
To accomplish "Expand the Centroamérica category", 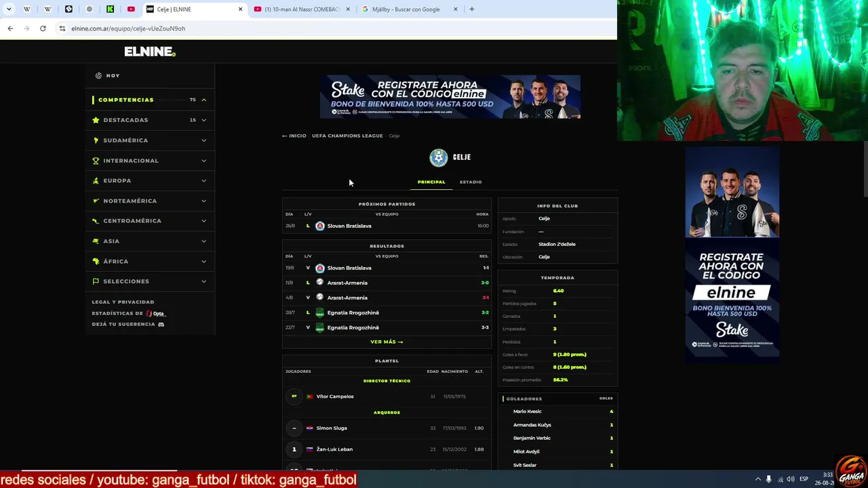I will 203,221.
